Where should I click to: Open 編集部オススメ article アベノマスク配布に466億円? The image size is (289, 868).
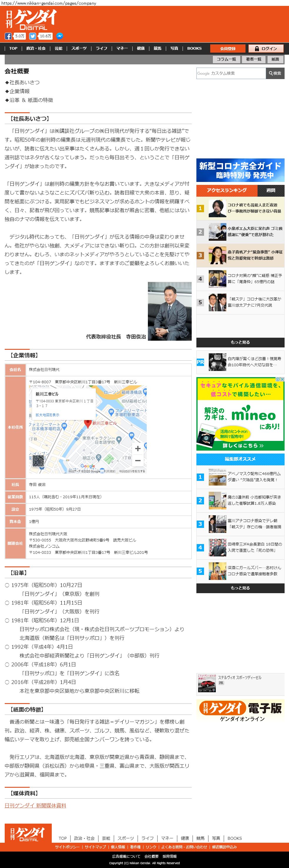tap(240, 477)
